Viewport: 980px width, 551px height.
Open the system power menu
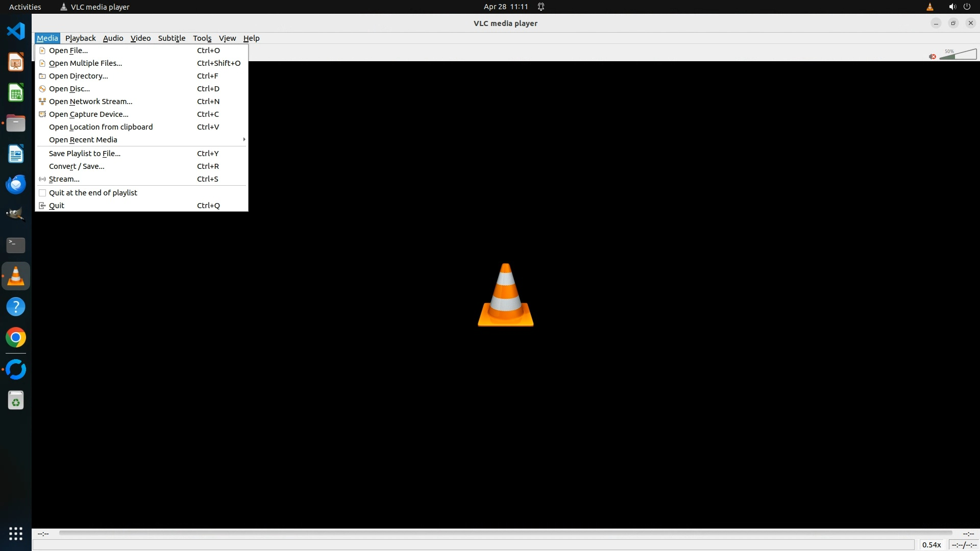967,7
